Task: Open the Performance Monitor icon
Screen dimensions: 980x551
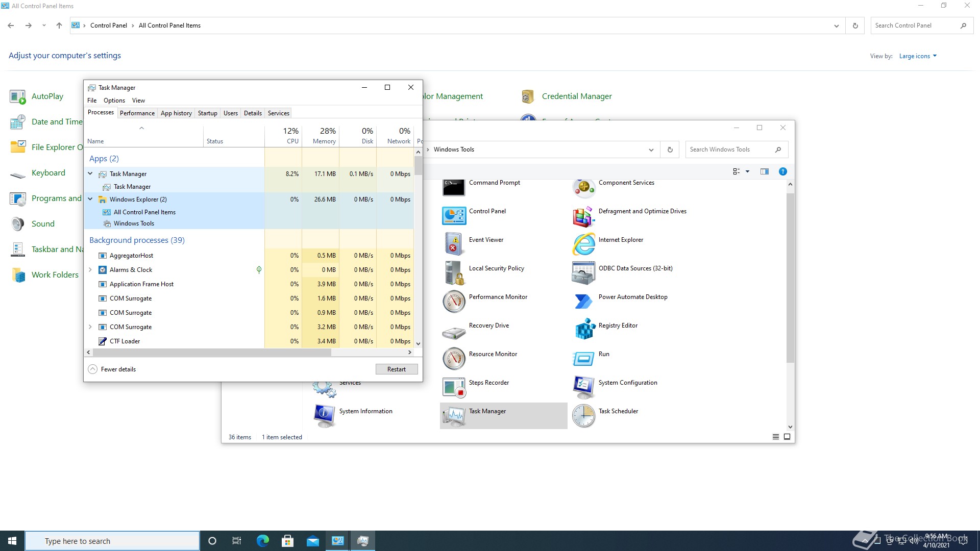Action: point(454,301)
